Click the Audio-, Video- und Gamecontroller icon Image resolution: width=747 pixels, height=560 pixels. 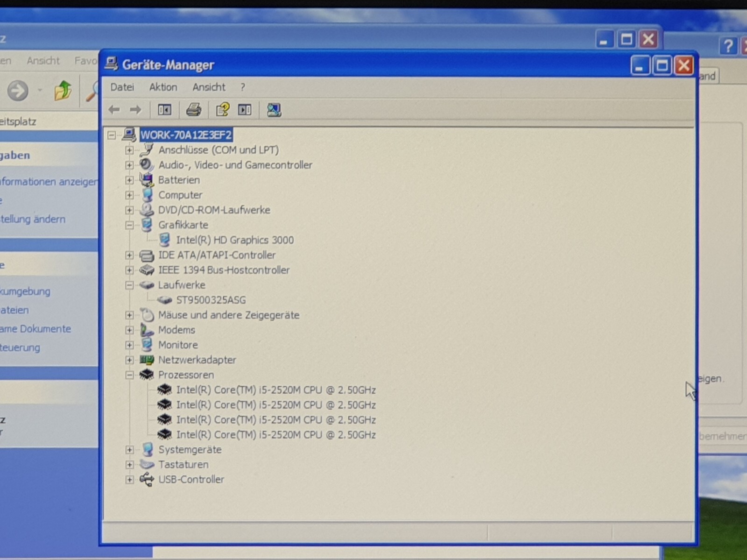[147, 165]
